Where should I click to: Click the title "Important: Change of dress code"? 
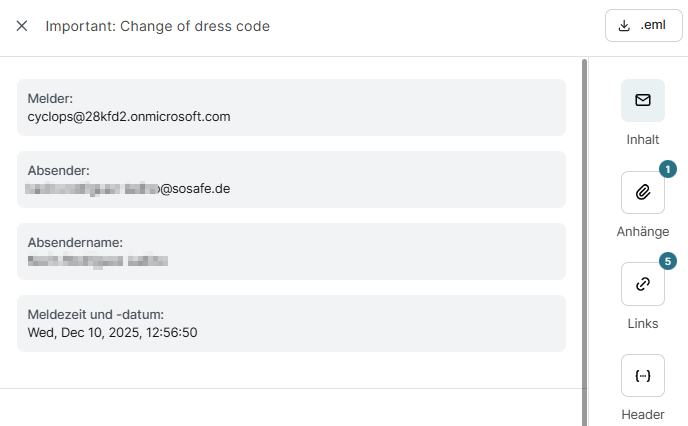(157, 26)
